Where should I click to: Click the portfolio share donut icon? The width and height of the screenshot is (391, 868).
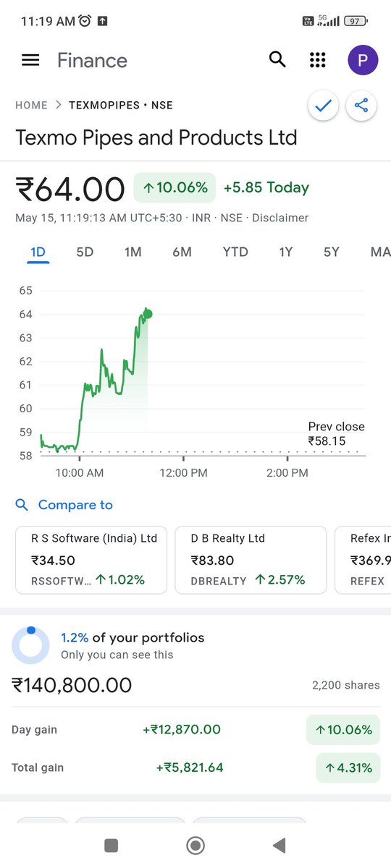click(30, 645)
